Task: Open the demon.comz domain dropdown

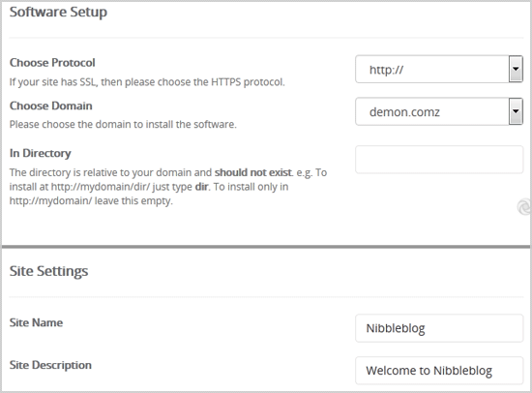Action: coord(439,111)
